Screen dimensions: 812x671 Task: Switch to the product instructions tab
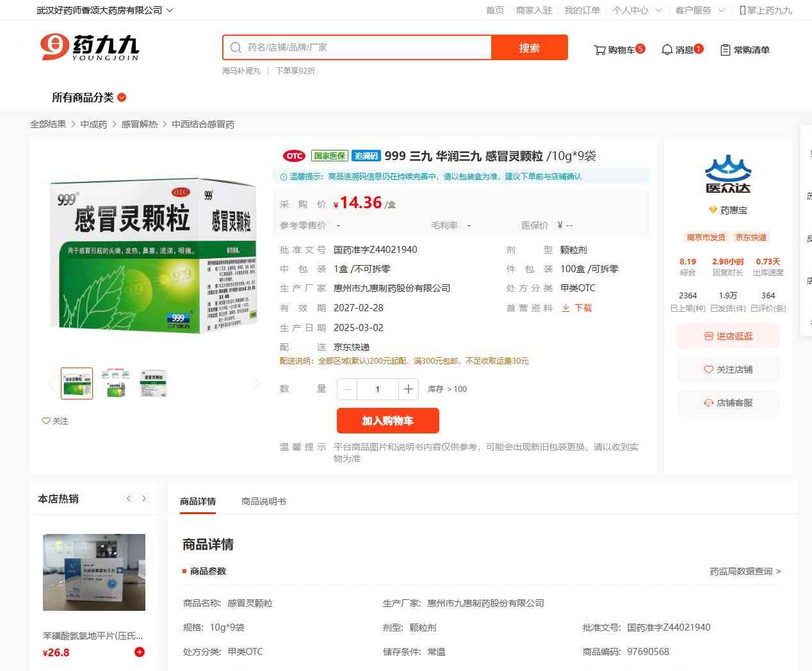(263, 501)
